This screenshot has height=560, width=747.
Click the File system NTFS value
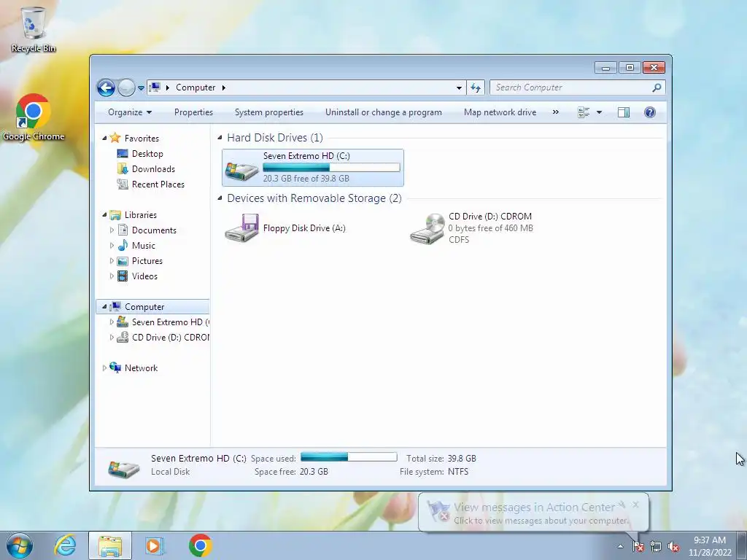(x=458, y=472)
